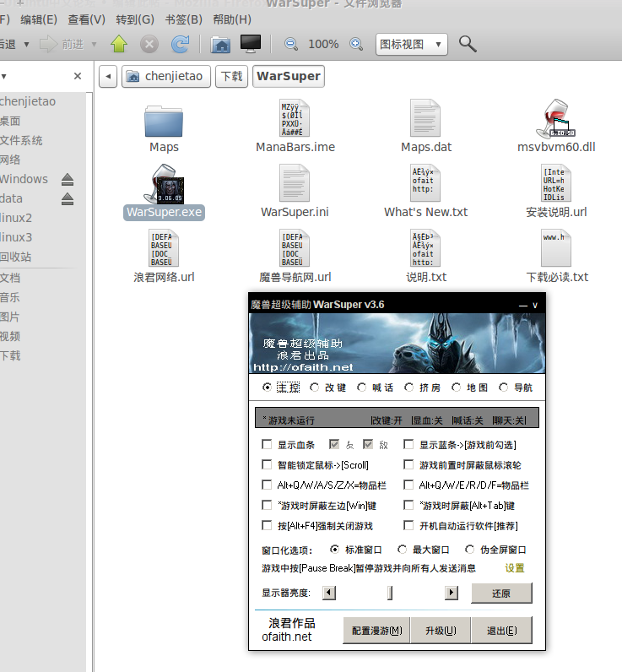Select the 标准窗口 radio option
The width and height of the screenshot is (622, 672).
tap(334, 549)
